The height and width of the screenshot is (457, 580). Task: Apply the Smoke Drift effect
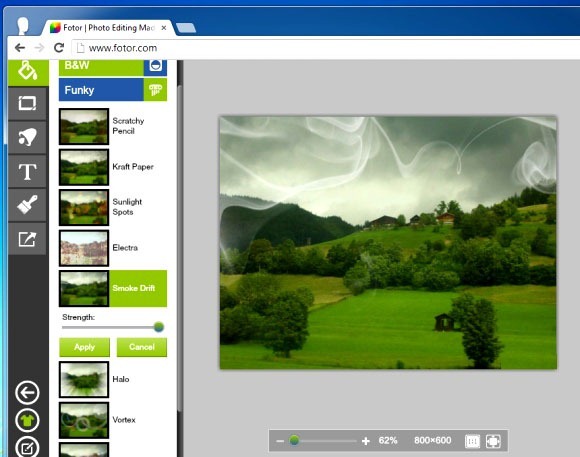(x=84, y=347)
